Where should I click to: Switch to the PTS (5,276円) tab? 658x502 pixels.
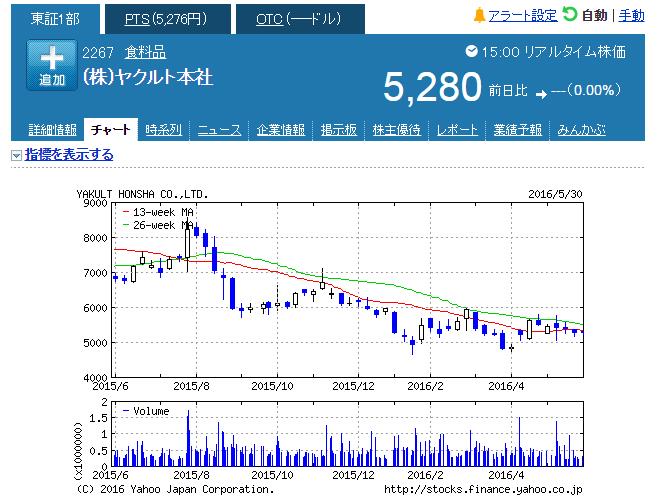[x=167, y=19]
